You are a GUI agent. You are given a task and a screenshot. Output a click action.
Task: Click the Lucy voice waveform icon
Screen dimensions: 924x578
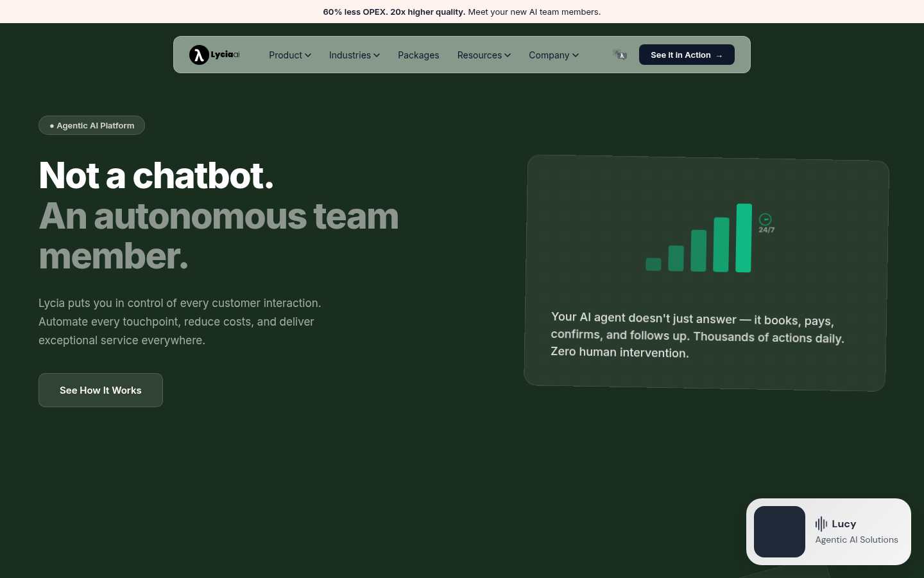[x=821, y=524]
